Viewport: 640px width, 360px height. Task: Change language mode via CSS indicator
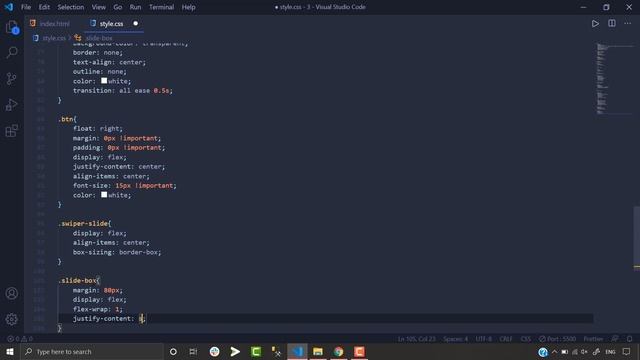pyautogui.click(x=526, y=339)
